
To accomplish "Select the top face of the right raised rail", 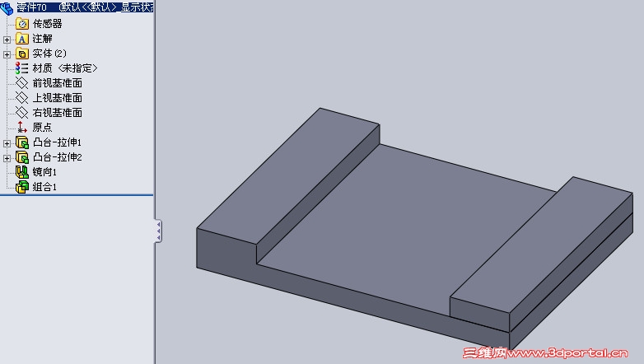I will pos(542,246).
